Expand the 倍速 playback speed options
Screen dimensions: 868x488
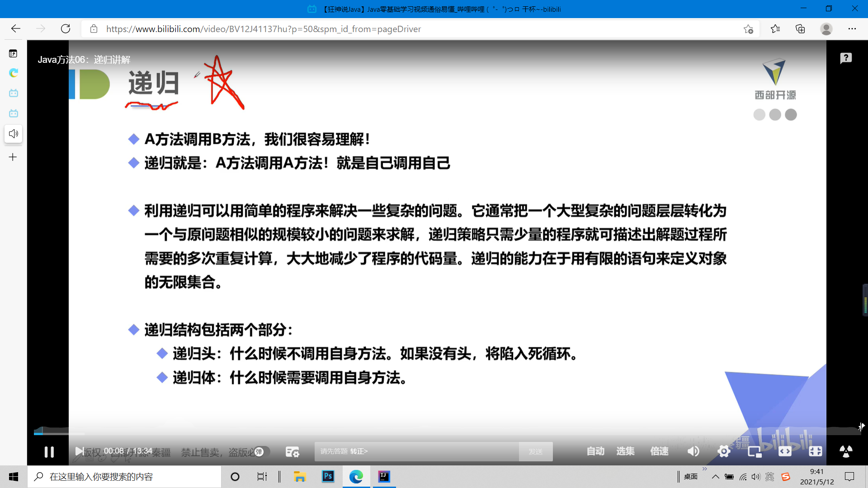coord(659,451)
